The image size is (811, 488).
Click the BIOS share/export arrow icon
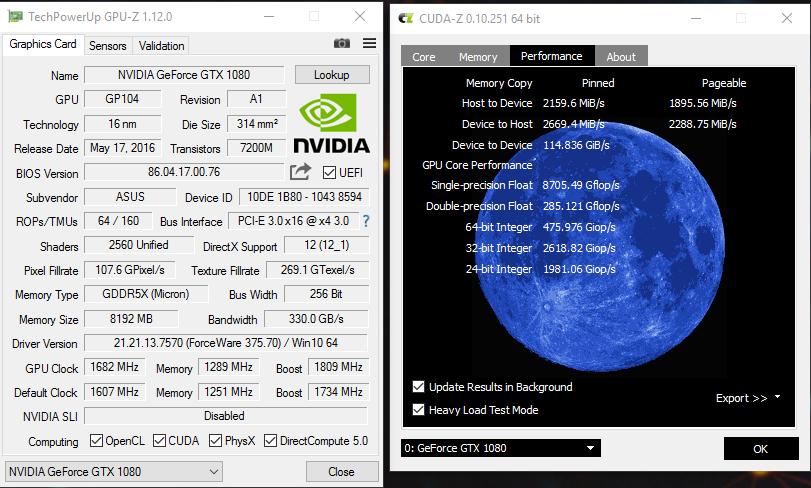300,172
